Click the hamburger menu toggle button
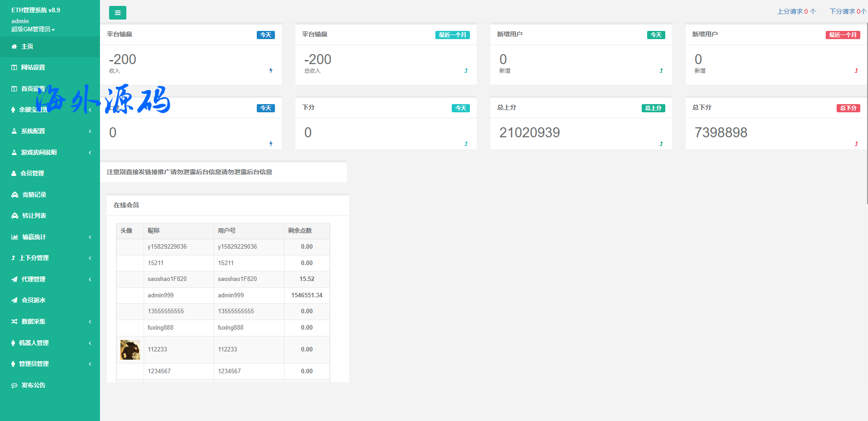The height and width of the screenshot is (421, 868). click(117, 13)
